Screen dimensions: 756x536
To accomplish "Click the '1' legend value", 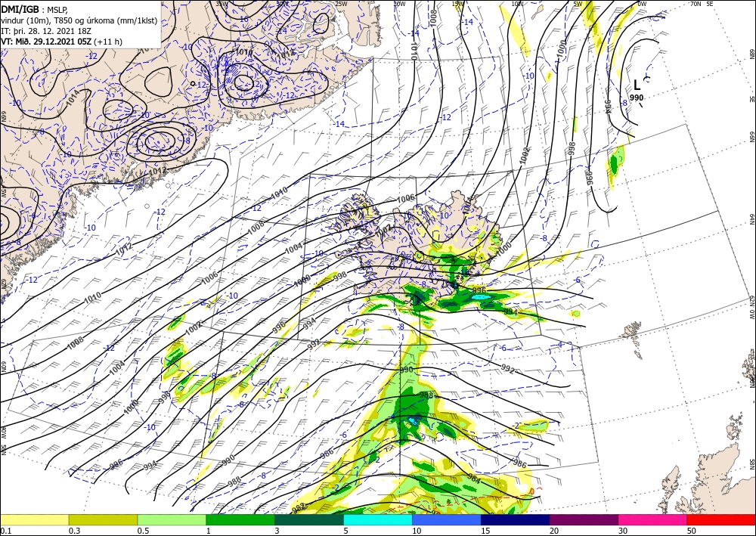I will coord(209,531).
